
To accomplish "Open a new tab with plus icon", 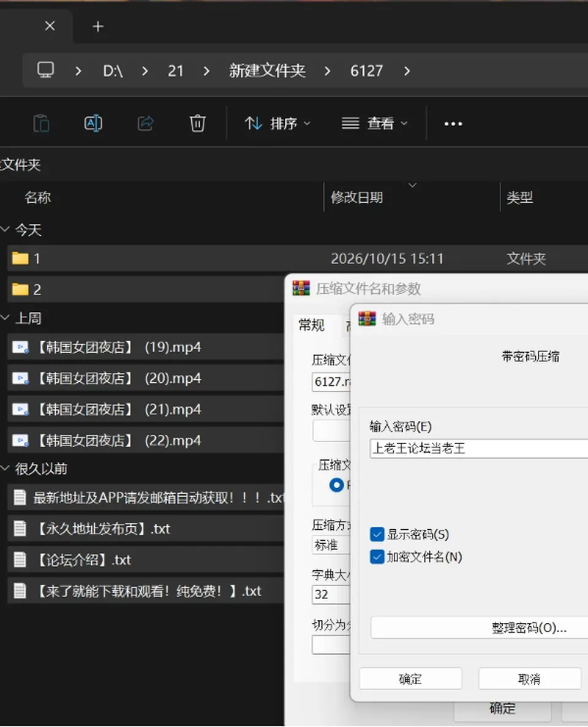I will (98, 26).
